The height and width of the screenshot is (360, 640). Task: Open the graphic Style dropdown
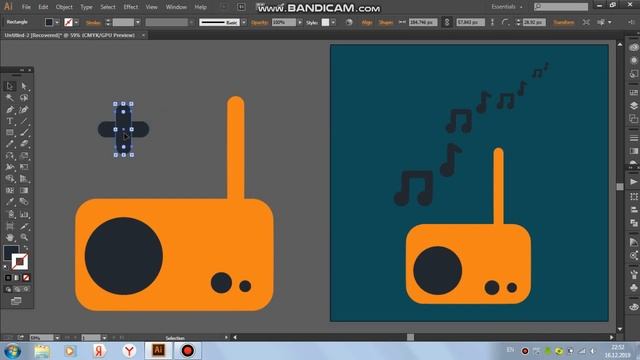333,22
